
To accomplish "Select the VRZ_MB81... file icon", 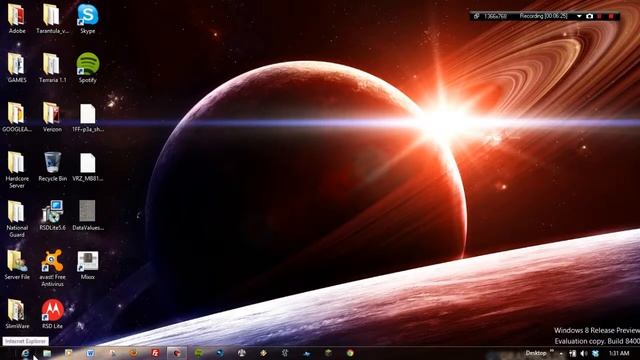I will 87,163.
